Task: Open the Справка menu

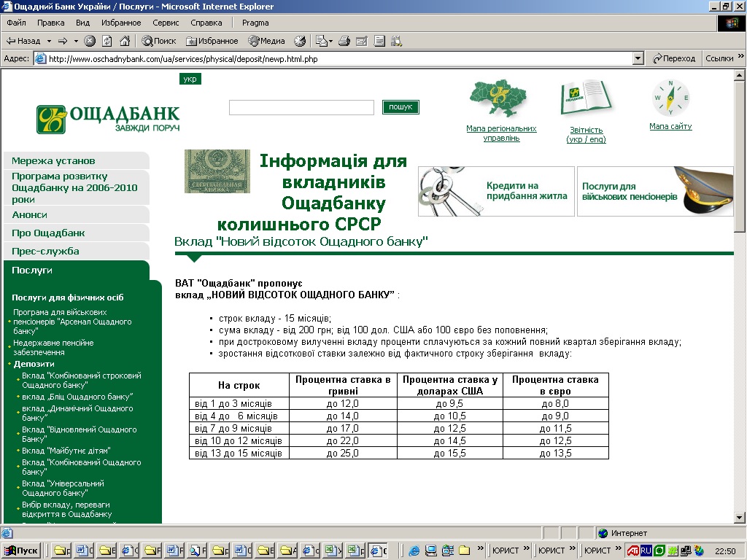Action: point(206,23)
